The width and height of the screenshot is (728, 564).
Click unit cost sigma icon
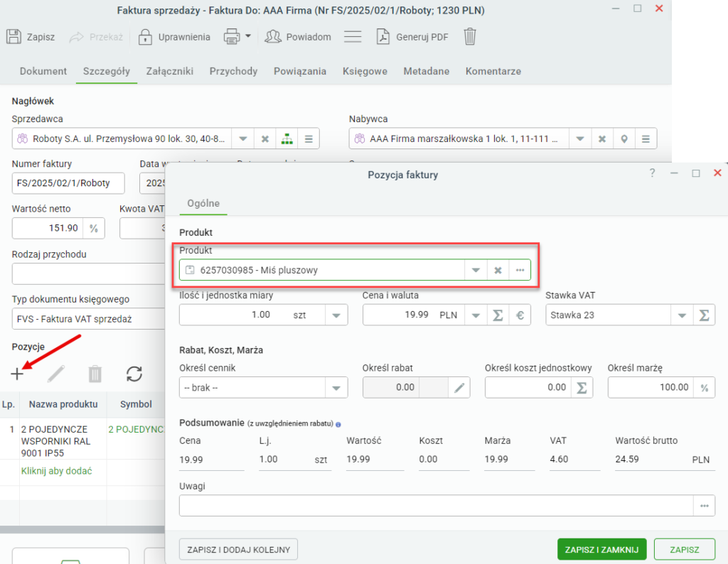(582, 388)
